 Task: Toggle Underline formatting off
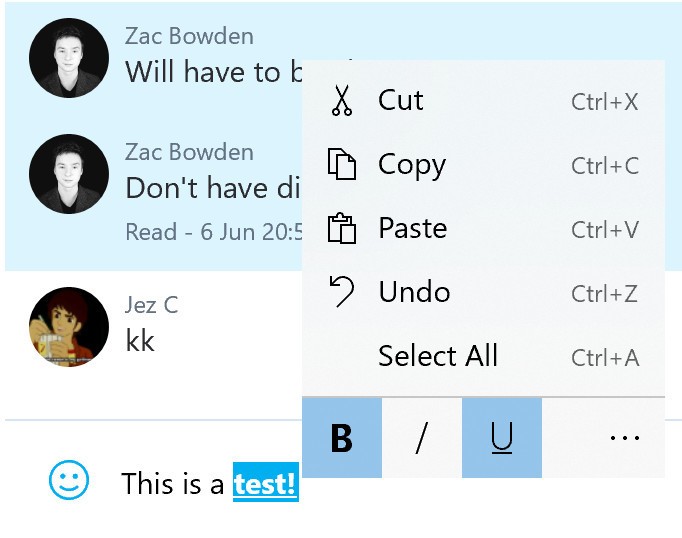click(x=502, y=438)
